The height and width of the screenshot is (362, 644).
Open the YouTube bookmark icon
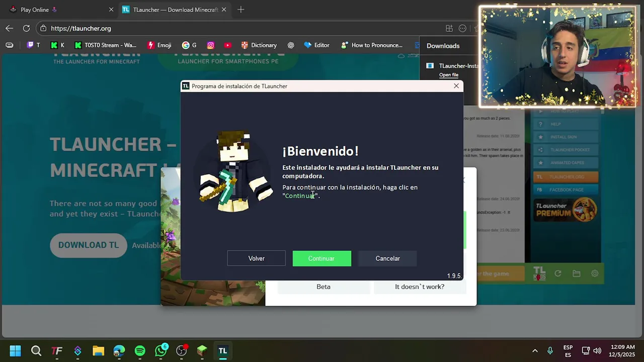click(227, 45)
